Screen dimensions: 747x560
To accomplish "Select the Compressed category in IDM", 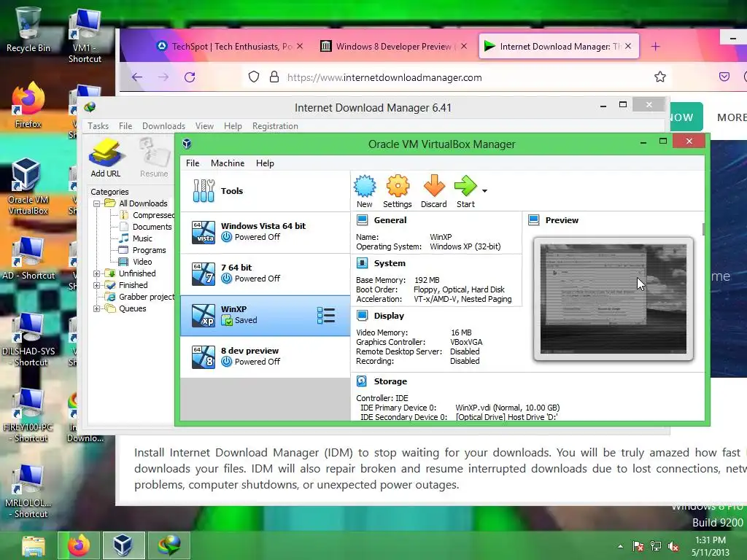I will 147,215.
